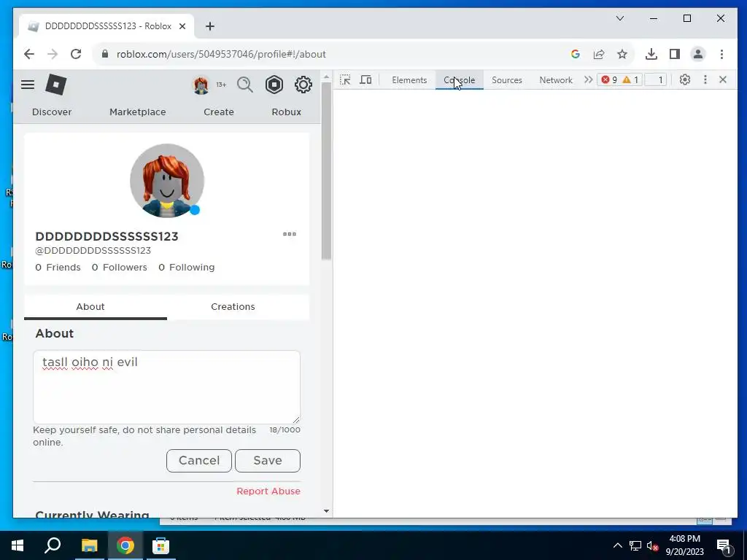Open Windows taskbar search
Screen dimensions: 747x560
[53, 545]
